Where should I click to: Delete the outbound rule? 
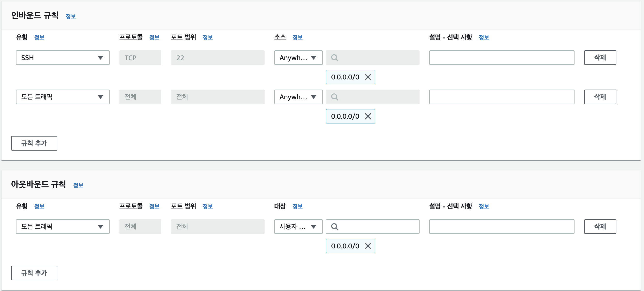click(x=600, y=227)
